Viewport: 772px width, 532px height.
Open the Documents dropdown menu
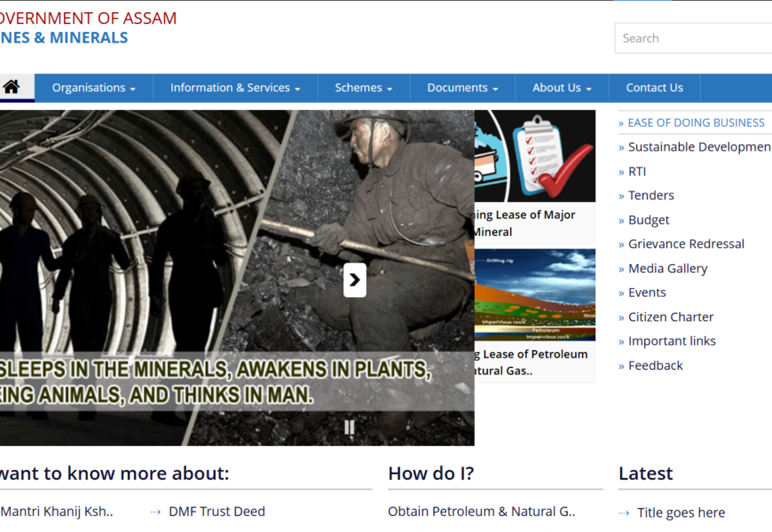click(x=462, y=88)
